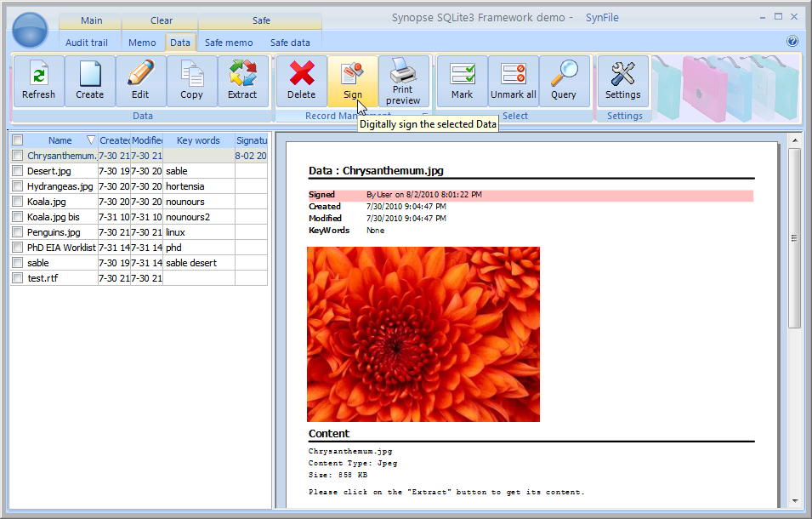Sort by the Name column arrow
The width and height of the screenshot is (812, 519).
pos(91,140)
